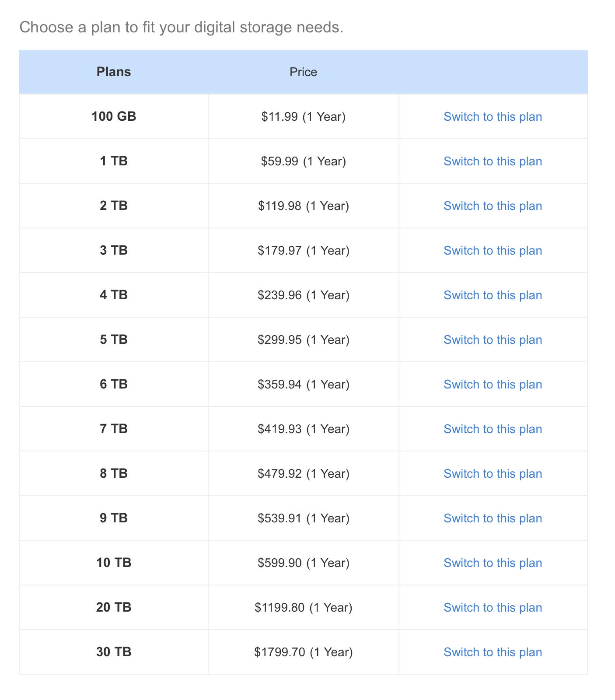Switch to the 9 TB plan
This screenshot has width=615, height=700.
click(493, 518)
